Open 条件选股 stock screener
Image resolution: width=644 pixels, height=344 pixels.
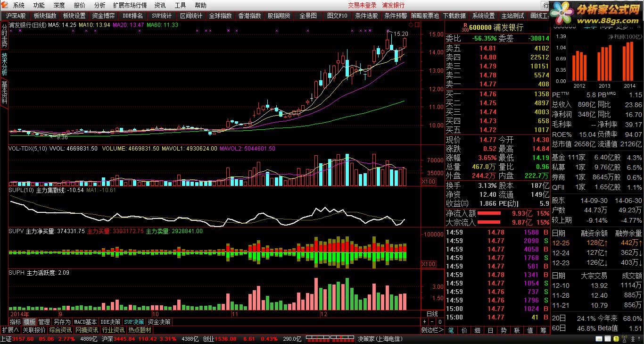(366, 16)
